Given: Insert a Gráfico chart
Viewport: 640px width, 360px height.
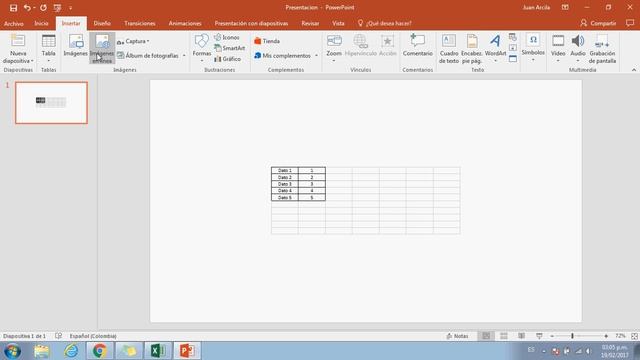Looking at the screenshot, I should (228, 59).
